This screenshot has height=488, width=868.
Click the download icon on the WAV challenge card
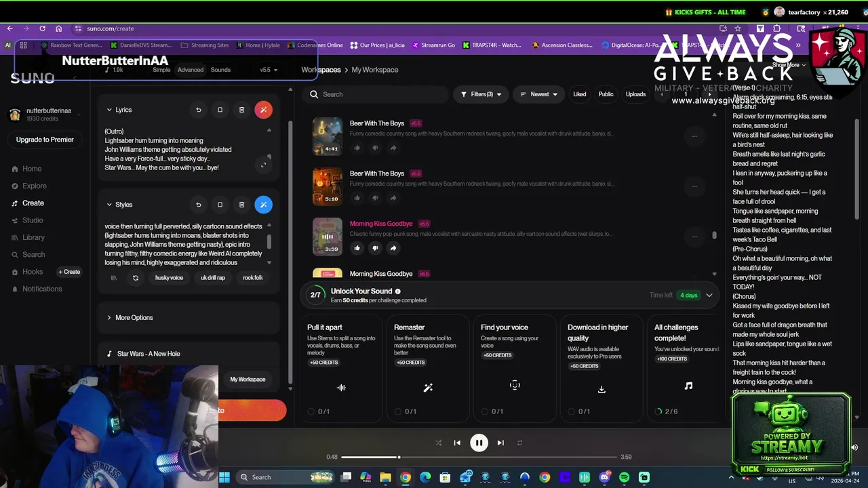pyautogui.click(x=601, y=389)
